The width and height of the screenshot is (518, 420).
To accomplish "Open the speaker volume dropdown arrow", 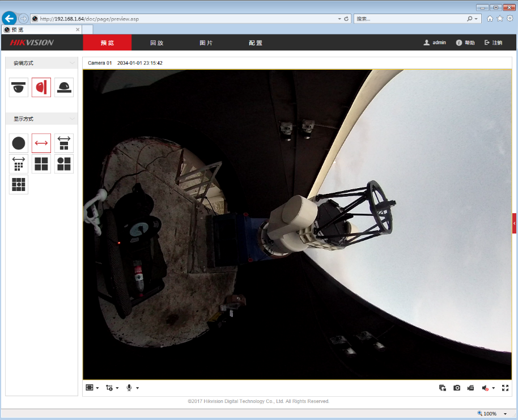I will pyautogui.click(x=494, y=388).
